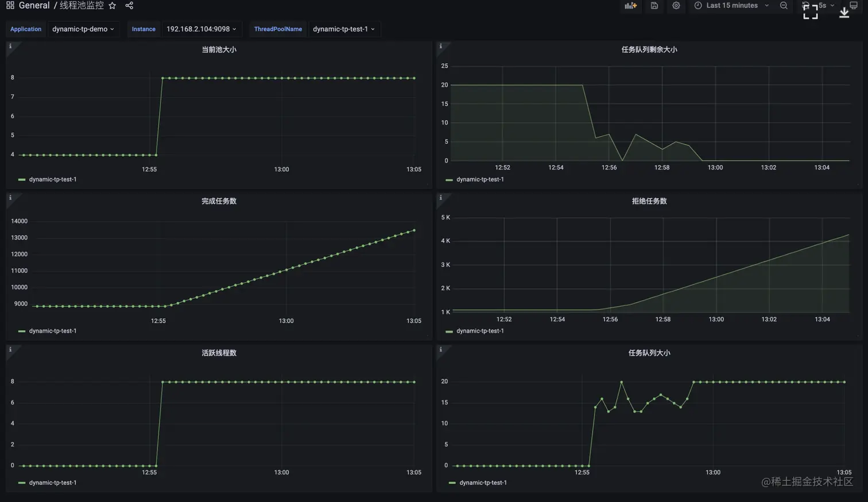Open the Application dropdown showing dynamic-tp-demo

(83, 29)
